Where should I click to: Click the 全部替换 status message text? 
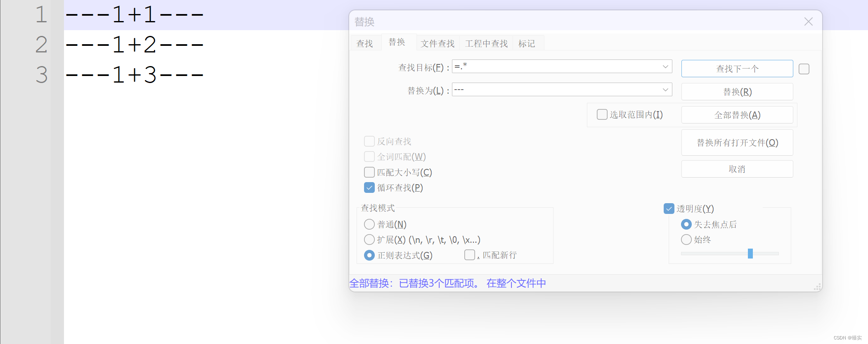coord(448,283)
